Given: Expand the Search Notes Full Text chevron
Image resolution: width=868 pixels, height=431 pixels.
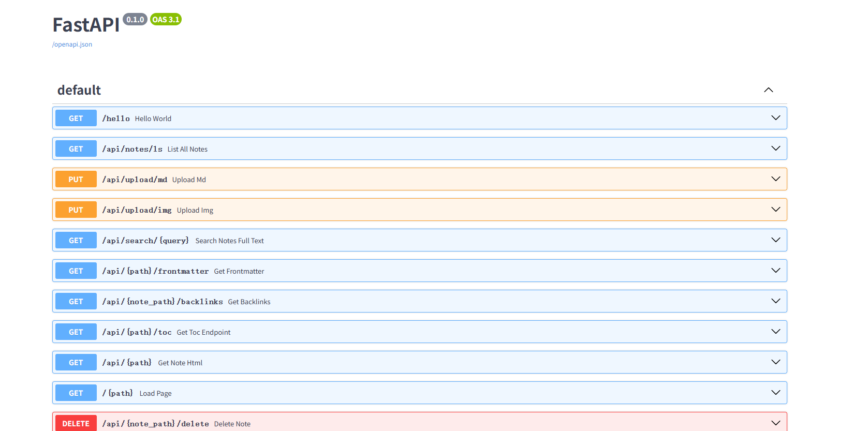Looking at the screenshot, I should click(776, 240).
